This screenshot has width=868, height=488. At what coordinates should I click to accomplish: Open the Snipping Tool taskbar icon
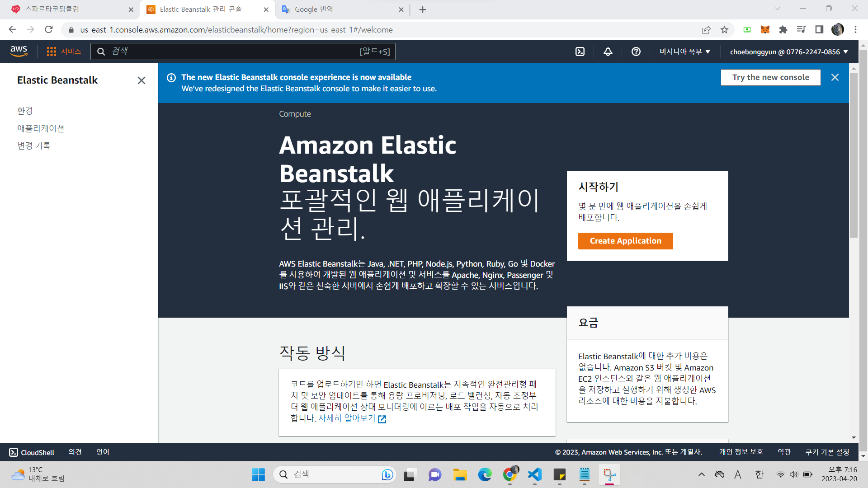click(609, 474)
